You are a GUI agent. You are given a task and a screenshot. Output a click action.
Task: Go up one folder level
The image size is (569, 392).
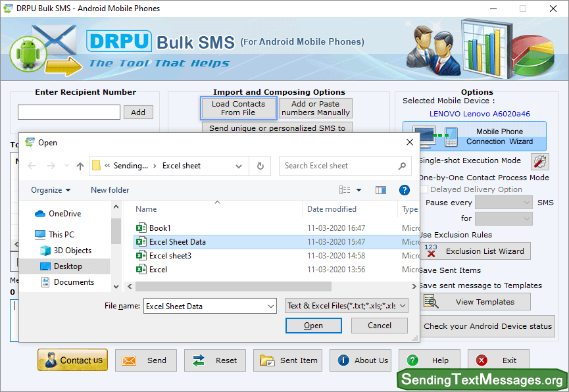(80, 166)
